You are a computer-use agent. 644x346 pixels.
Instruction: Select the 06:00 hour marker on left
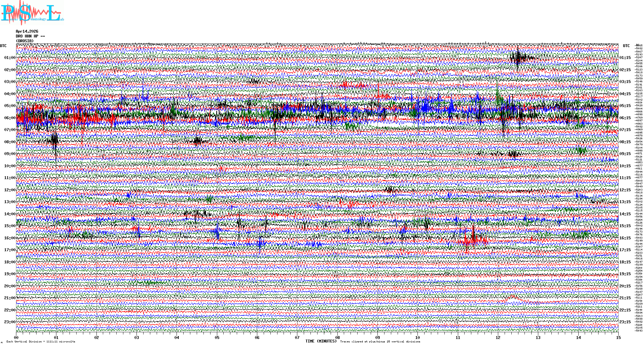(x=10, y=118)
